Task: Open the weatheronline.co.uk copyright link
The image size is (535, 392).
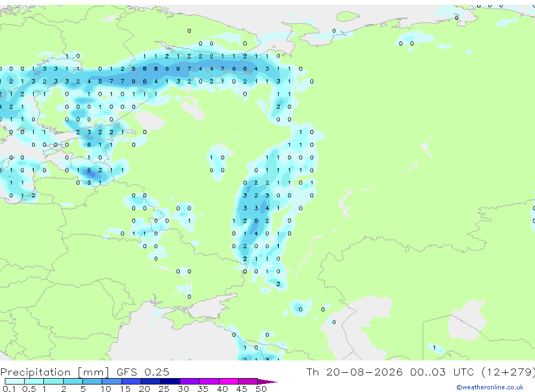Action: pos(490,387)
